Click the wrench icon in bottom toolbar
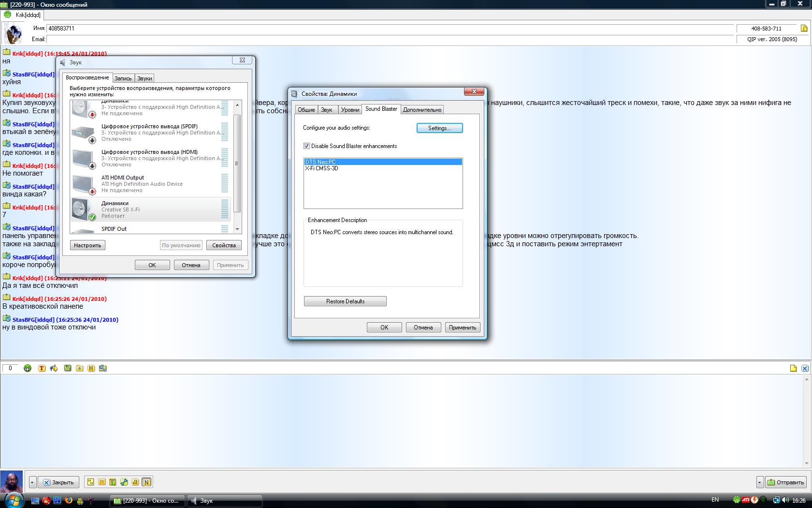This screenshot has width=812, height=508. (x=124, y=482)
